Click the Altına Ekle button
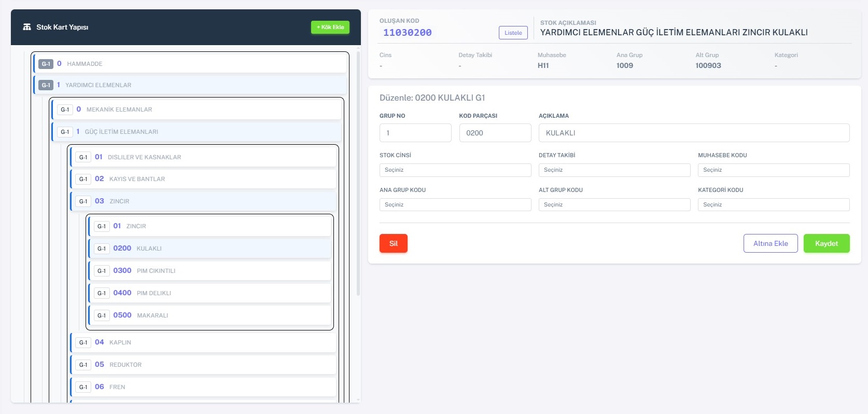868x414 pixels. 770,243
